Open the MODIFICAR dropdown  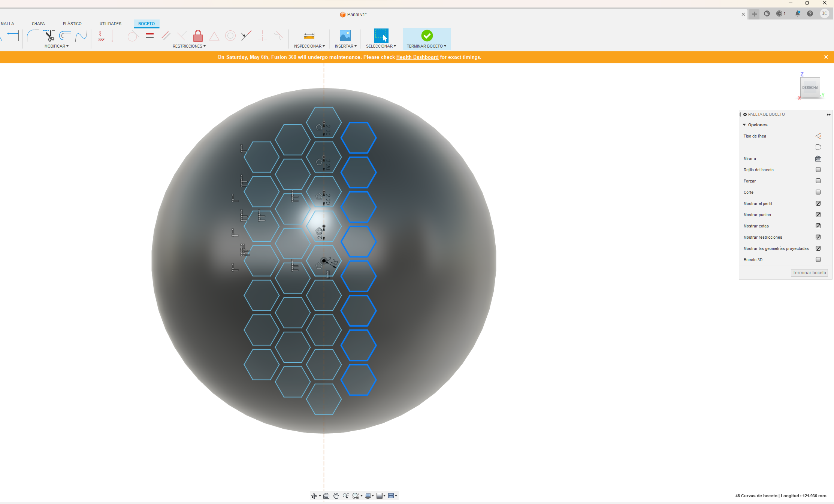pos(57,46)
